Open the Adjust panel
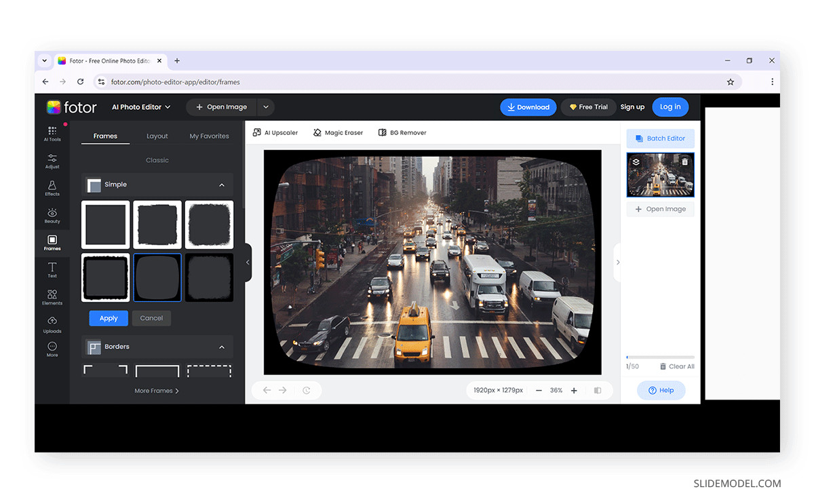 click(x=52, y=161)
